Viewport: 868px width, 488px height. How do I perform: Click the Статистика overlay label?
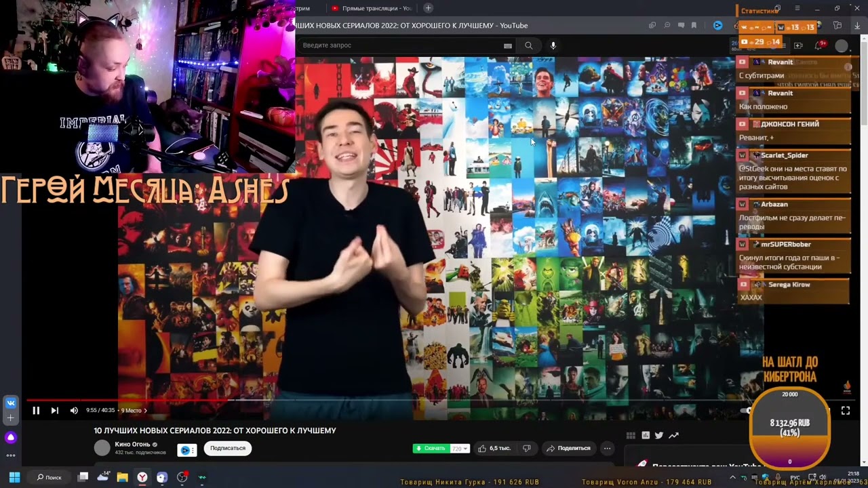coord(759,11)
